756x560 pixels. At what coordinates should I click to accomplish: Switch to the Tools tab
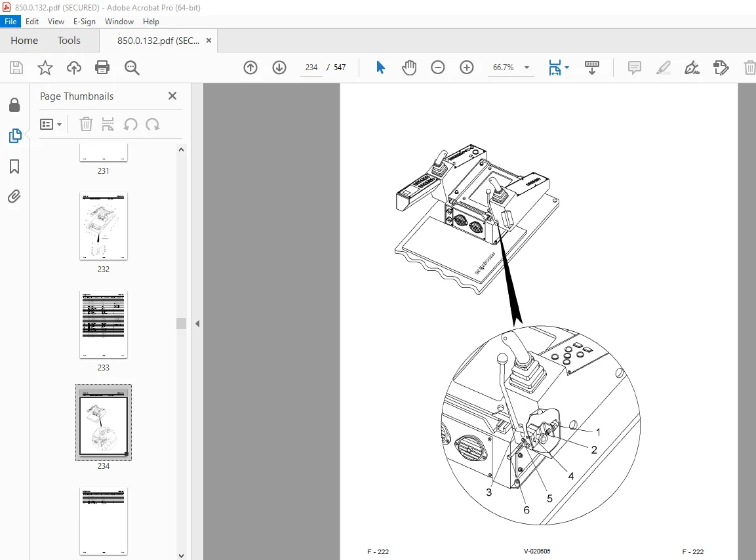[x=69, y=41]
